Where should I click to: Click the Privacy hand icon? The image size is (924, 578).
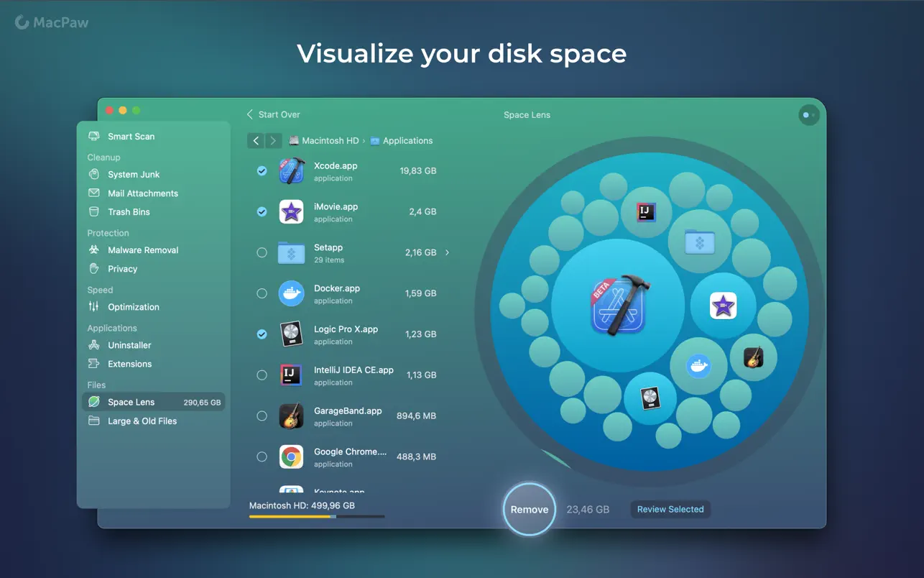point(93,269)
